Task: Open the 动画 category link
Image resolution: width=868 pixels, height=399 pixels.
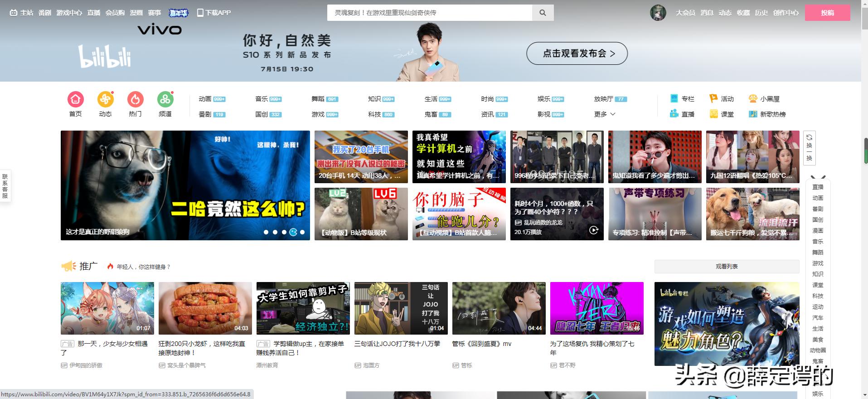Action: 205,99
